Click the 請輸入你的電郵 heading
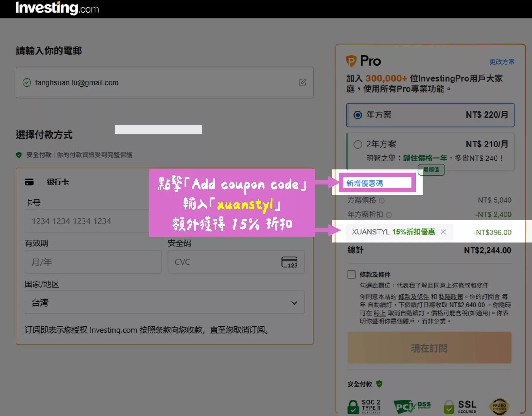The height and width of the screenshot is (416, 532). 49,51
